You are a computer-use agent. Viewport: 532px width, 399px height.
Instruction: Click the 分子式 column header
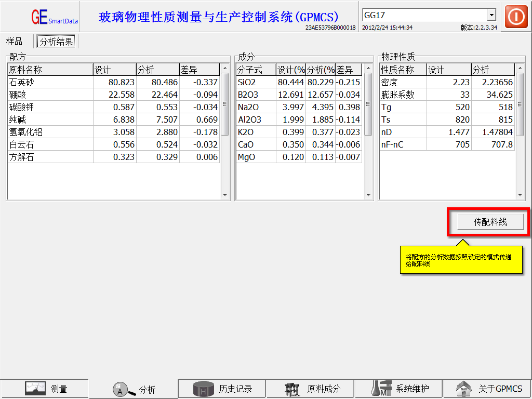point(256,70)
